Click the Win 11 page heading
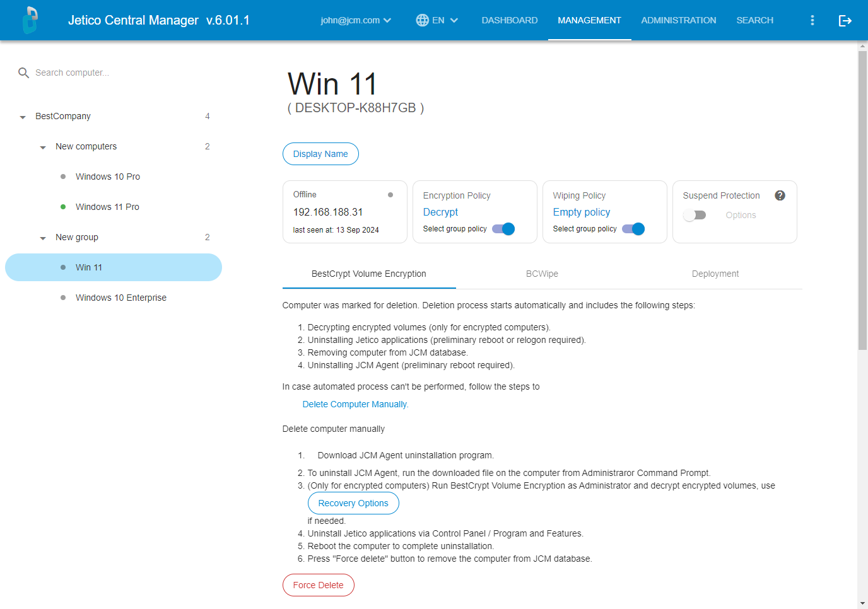 coord(332,84)
